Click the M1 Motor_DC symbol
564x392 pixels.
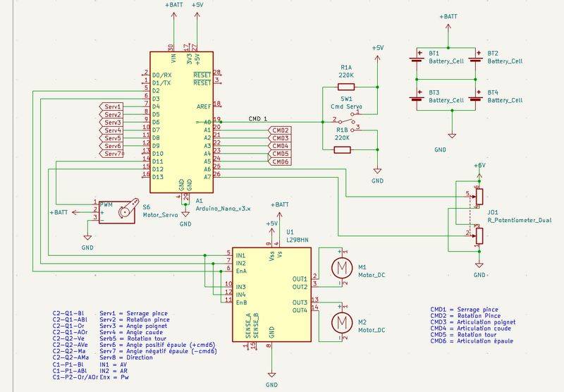(x=341, y=268)
